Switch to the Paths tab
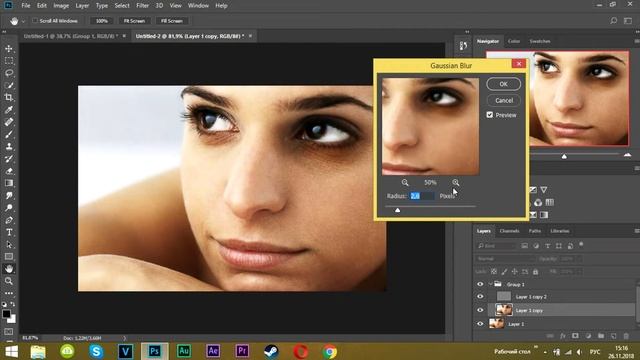 [535, 231]
